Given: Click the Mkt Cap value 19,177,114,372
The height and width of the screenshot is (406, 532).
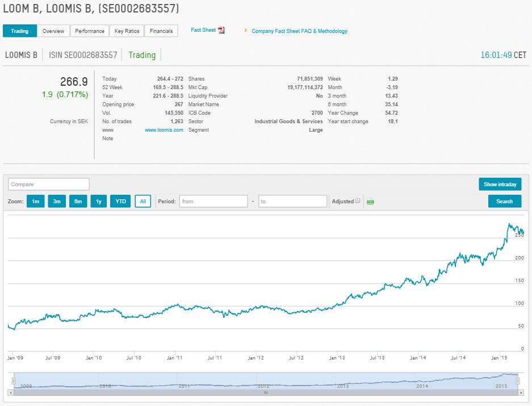Looking at the screenshot, I should 305,87.
